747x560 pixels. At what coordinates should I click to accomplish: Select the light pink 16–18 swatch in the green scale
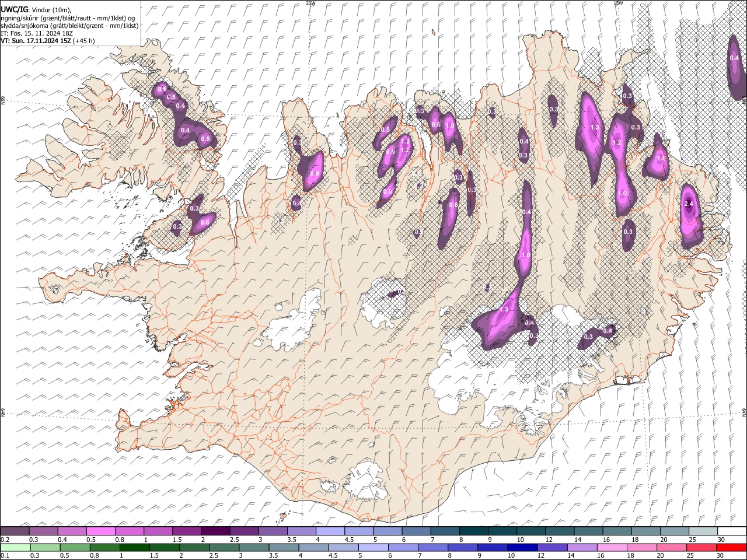pyautogui.click(x=612, y=547)
